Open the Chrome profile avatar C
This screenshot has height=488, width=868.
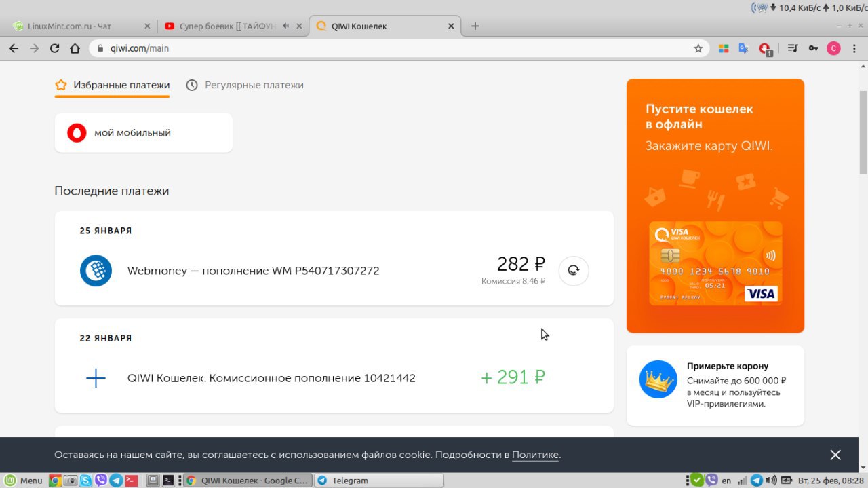[833, 48]
